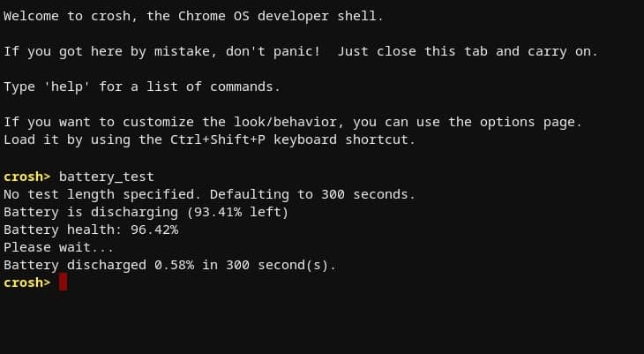The width and height of the screenshot is (644, 354).
Task: Click the 'Battery discharged 0.58%' result line
Action: tap(169, 265)
